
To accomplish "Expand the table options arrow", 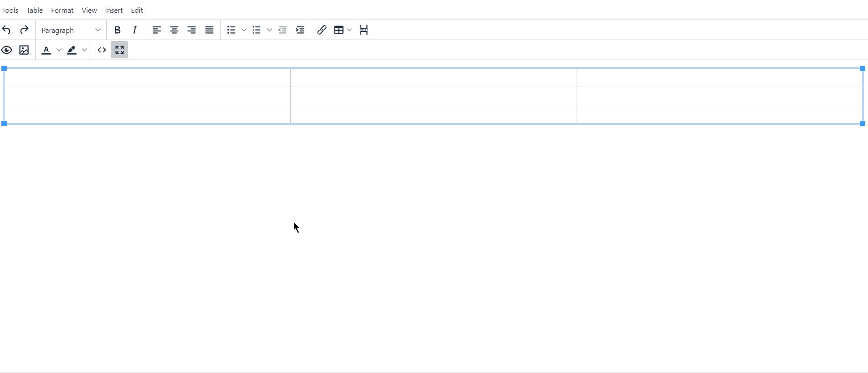I will point(349,30).
